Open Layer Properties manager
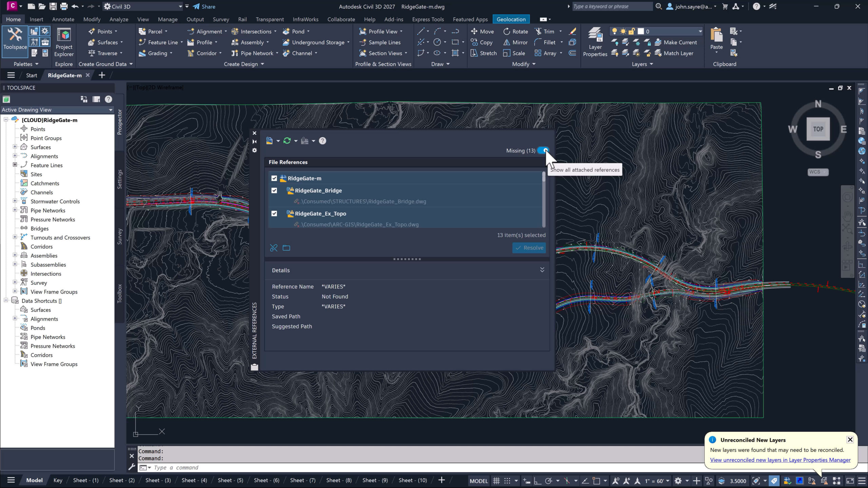The height and width of the screenshot is (488, 868). pyautogui.click(x=595, y=42)
